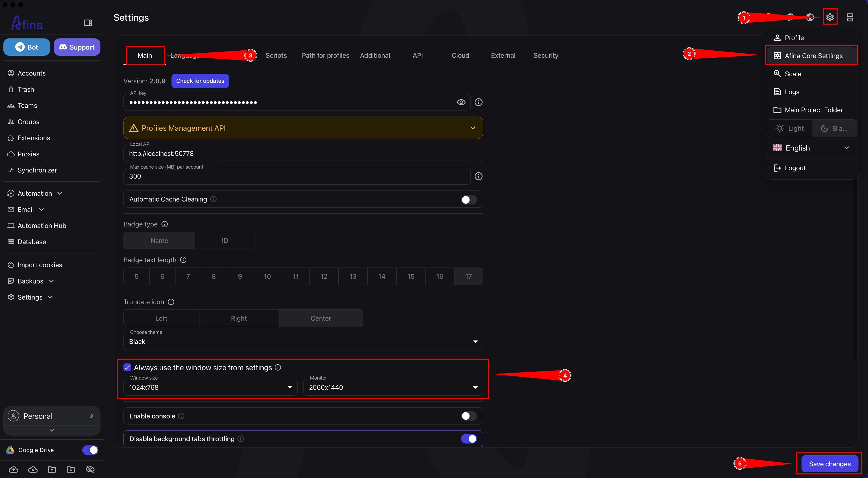Click info icon next to Truncate icon
868x478 pixels.
pos(171,302)
